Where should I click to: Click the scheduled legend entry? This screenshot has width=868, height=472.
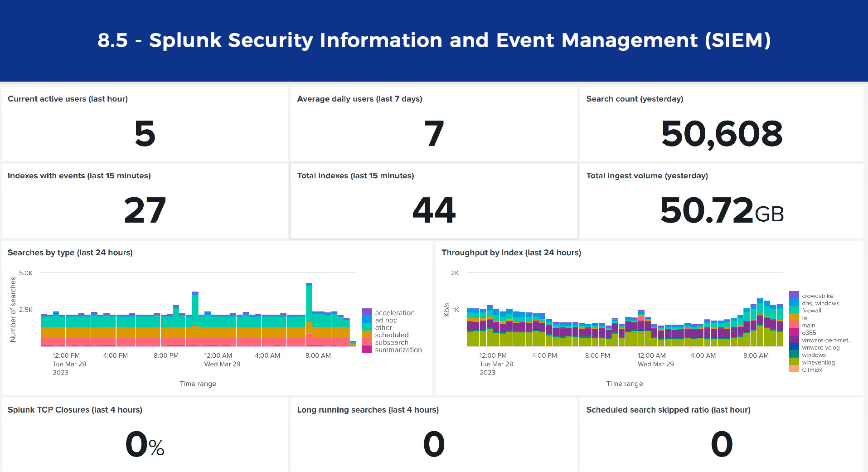pyautogui.click(x=392, y=335)
